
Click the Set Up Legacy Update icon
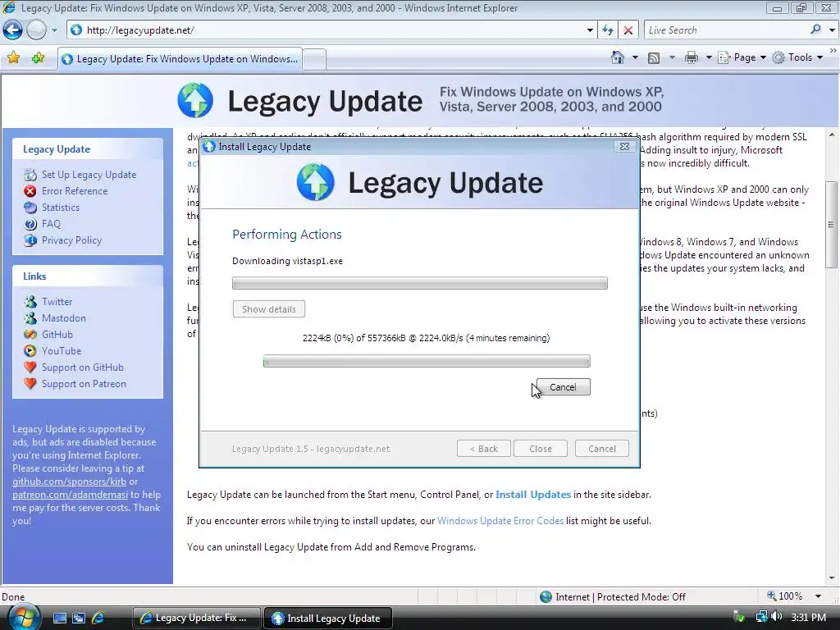[30, 175]
